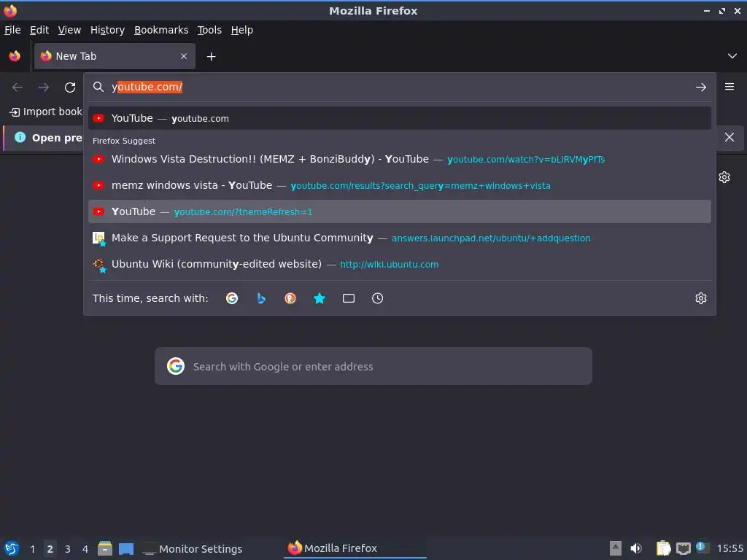The height and width of the screenshot is (560, 747).
Task: Dismiss the Open previous notification bar
Action: click(x=729, y=137)
